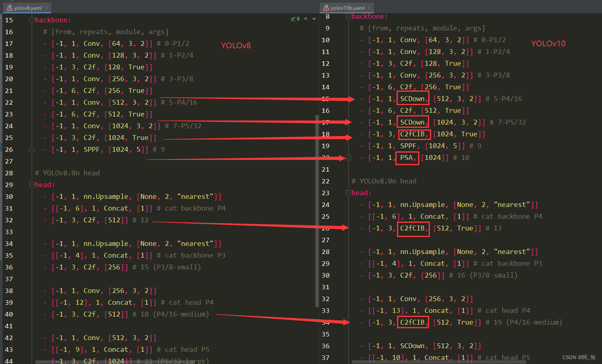Screen dimensions: 602x364
Task: Click gutter line number 27 in yolov8.yaml
Action: (9, 161)
